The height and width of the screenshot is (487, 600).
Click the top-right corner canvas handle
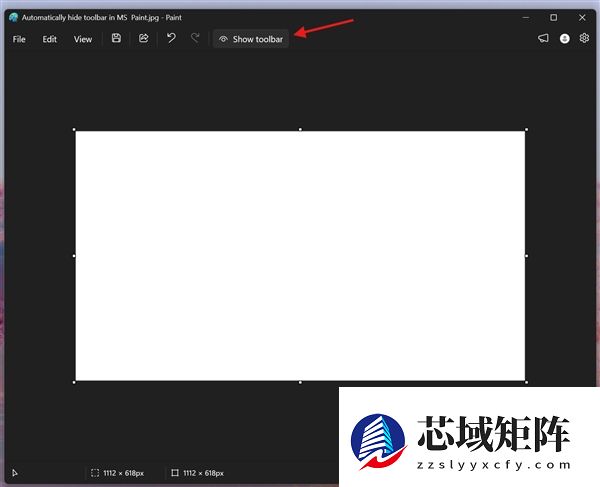coord(527,129)
